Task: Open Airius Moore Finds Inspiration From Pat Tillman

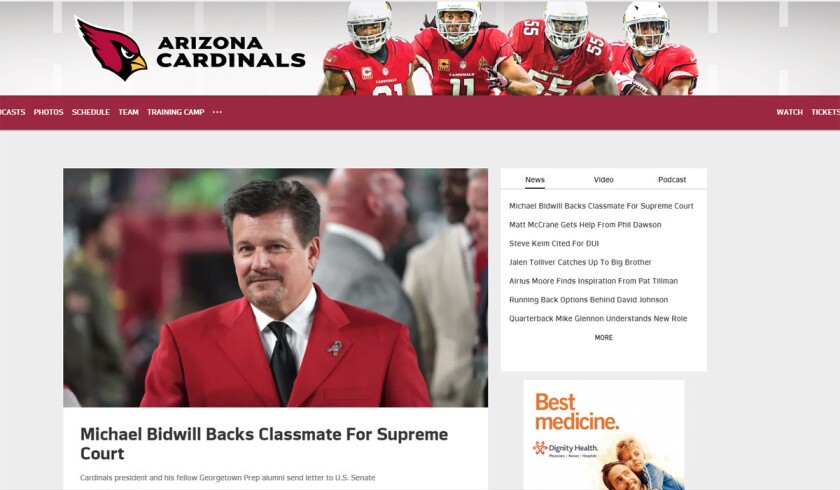Action: point(593,281)
